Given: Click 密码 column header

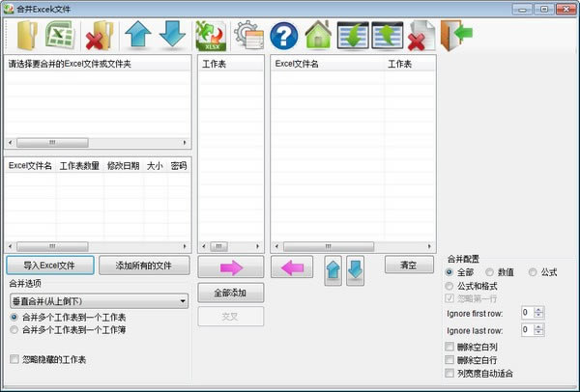Looking at the screenshot, I should point(179,166).
